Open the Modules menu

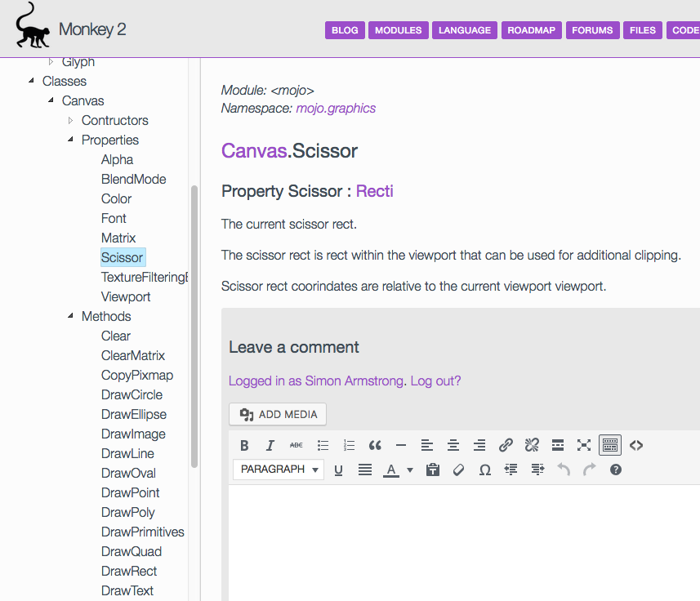pyautogui.click(x=398, y=30)
